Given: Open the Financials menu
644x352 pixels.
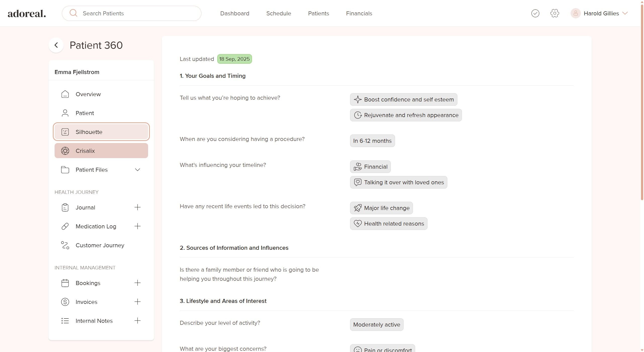Looking at the screenshot, I should point(359,13).
